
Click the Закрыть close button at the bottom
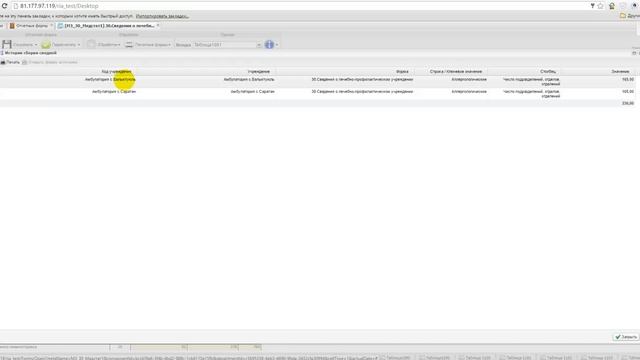tap(625, 337)
